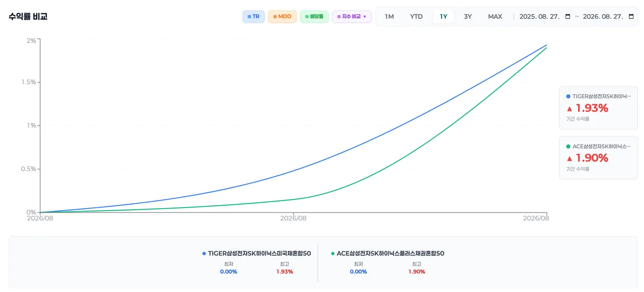Click the end date field 2026.08.27

609,17
